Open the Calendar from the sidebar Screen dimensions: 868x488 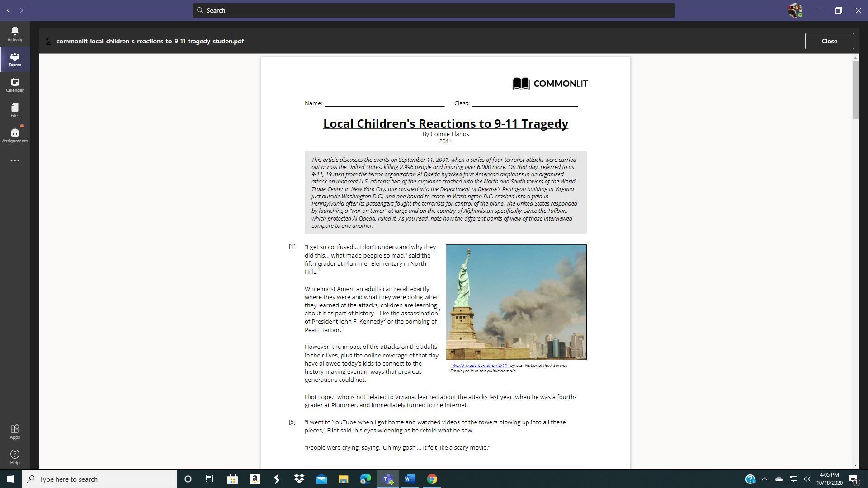click(14, 85)
